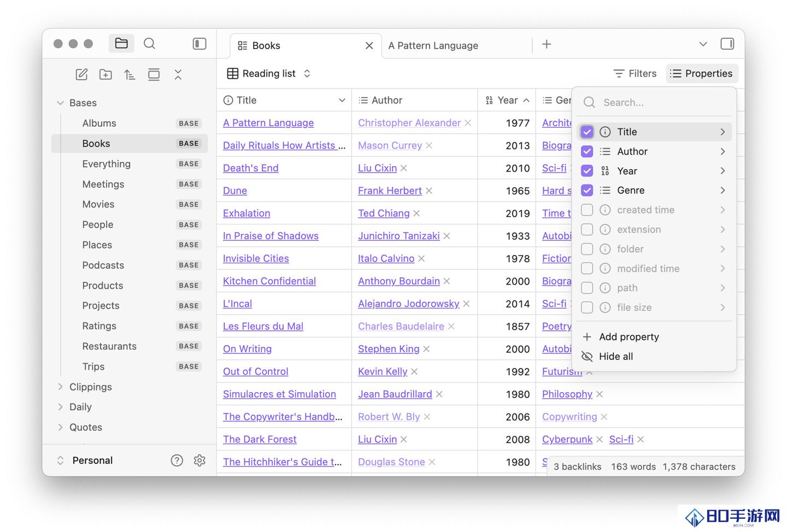Open the Trips base

(x=130, y=367)
